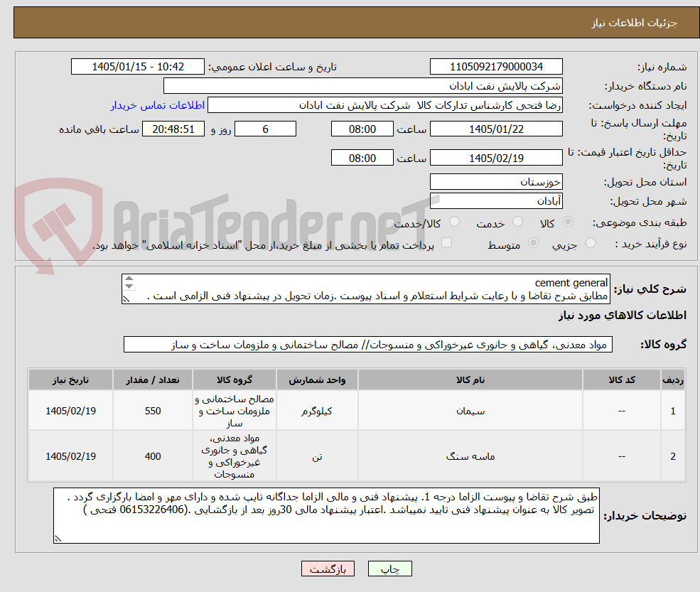The width and height of the screenshot is (700, 592).
Task: Click the مصالح ساختمانی group cell in row 1
Action: tap(235, 411)
